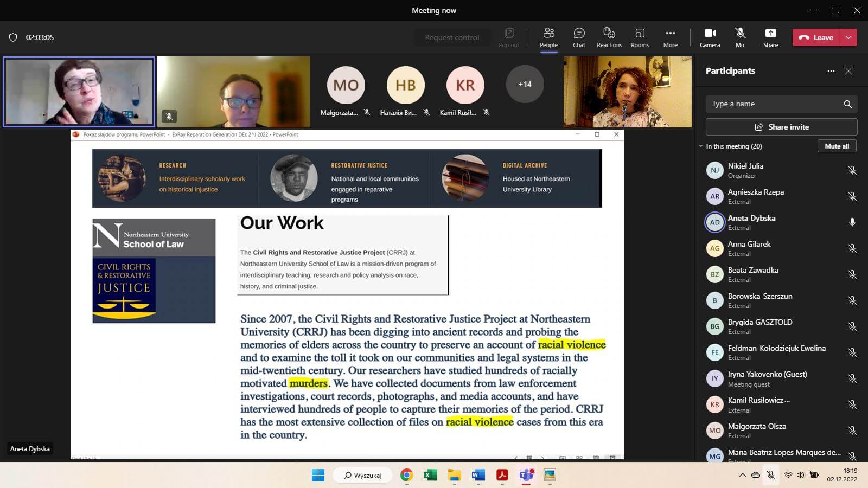868x488 pixels.
Task: Open Chrome from the taskbar
Action: [x=407, y=475]
